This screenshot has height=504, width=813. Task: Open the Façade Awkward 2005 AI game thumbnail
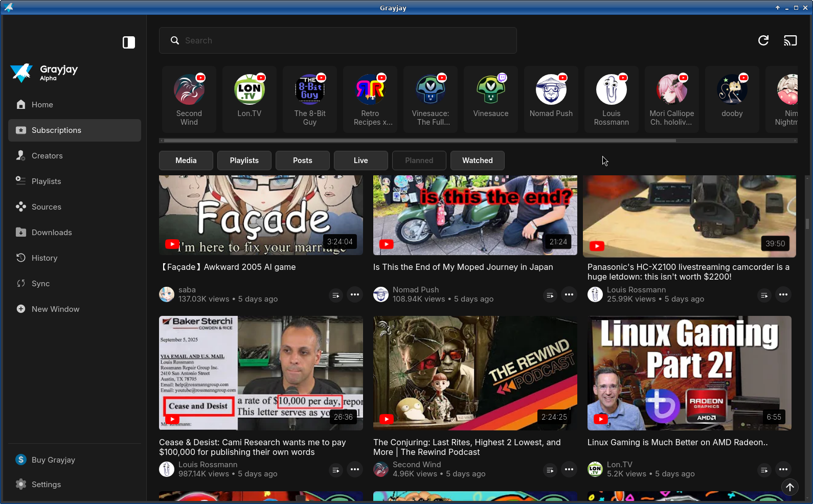click(x=261, y=215)
